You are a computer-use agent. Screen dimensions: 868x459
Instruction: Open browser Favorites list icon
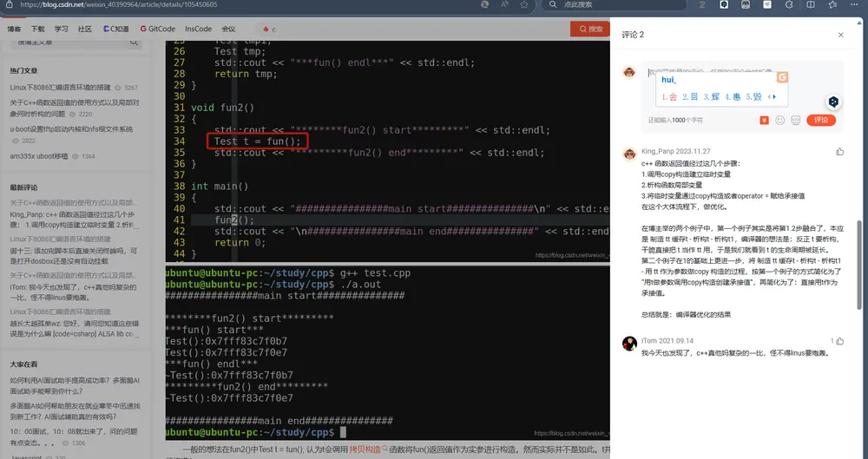[x=832, y=4]
